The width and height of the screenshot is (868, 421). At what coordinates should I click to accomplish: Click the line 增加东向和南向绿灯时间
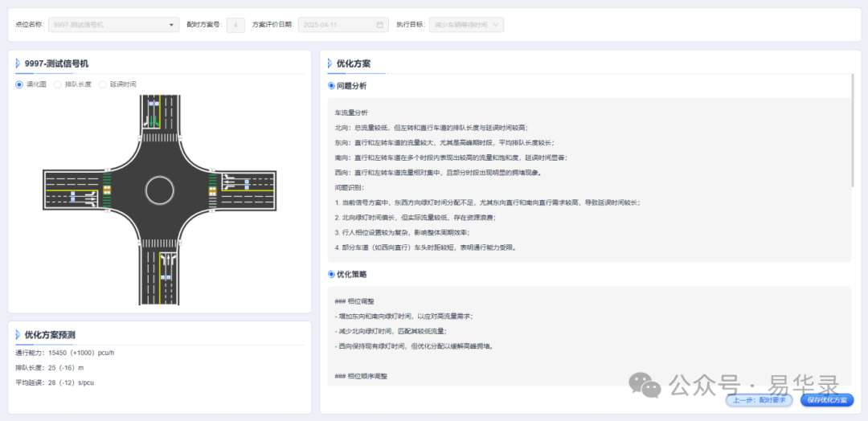click(404, 317)
